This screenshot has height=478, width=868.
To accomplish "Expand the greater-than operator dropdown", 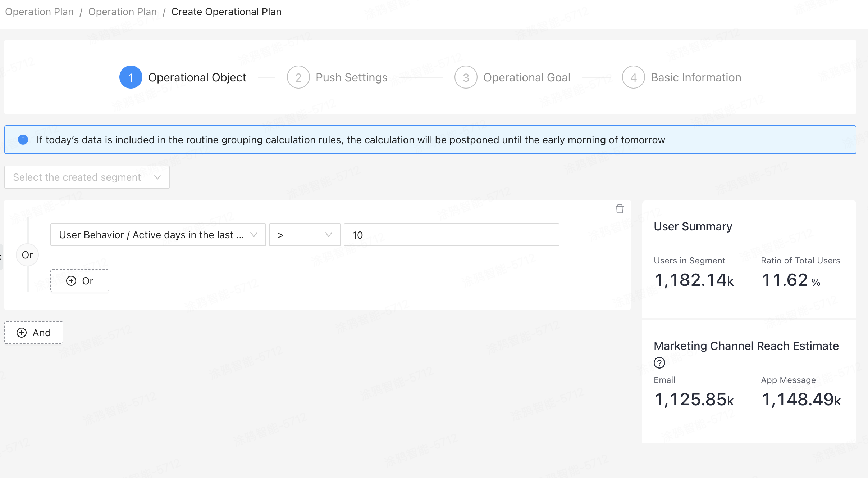I will 303,234.
